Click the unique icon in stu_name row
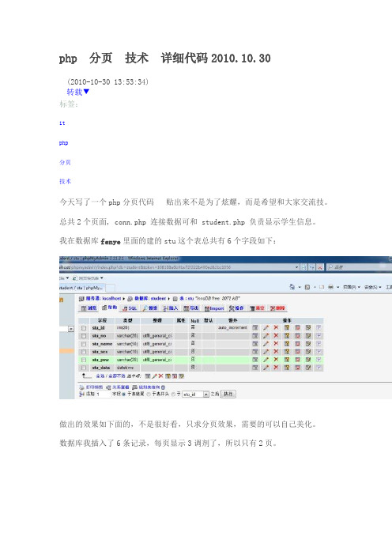This screenshot has height=555, width=392. (297, 344)
